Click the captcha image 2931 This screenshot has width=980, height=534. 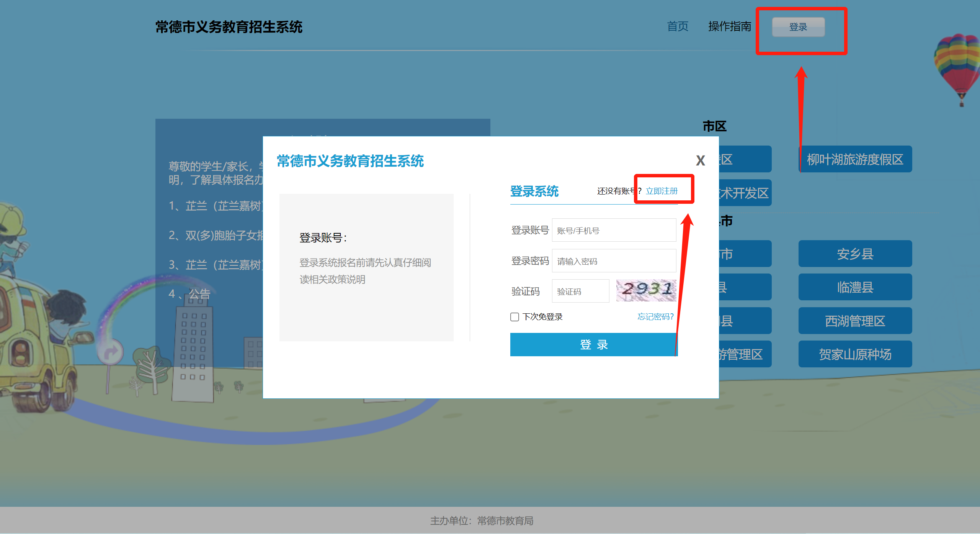646,290
